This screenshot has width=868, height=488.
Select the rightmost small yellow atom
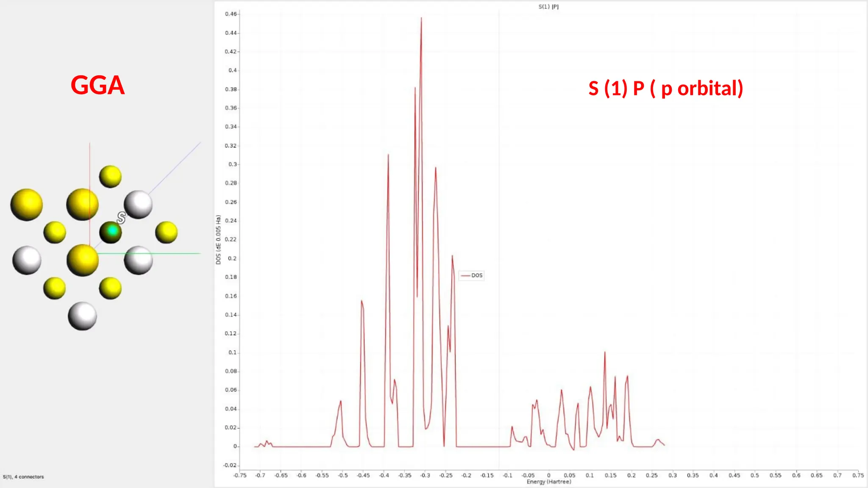point(166,232)
